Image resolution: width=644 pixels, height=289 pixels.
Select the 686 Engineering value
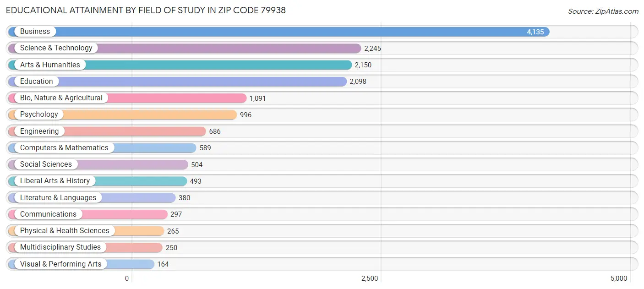point(215,131)
